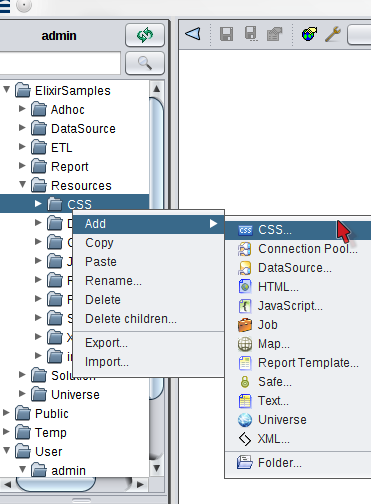Viewport: 371px width, 504px height.
Task: Expand the Universe folder arrow
Action: (x=22, y=394)
